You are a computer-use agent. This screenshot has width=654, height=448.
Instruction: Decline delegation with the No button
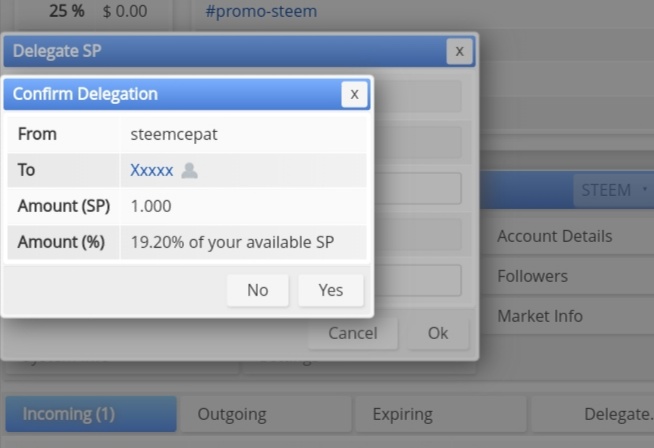pos(258,290)
